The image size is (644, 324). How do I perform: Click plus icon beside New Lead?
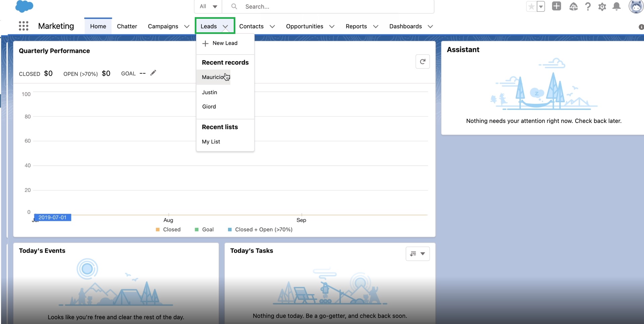coord(205,43)
